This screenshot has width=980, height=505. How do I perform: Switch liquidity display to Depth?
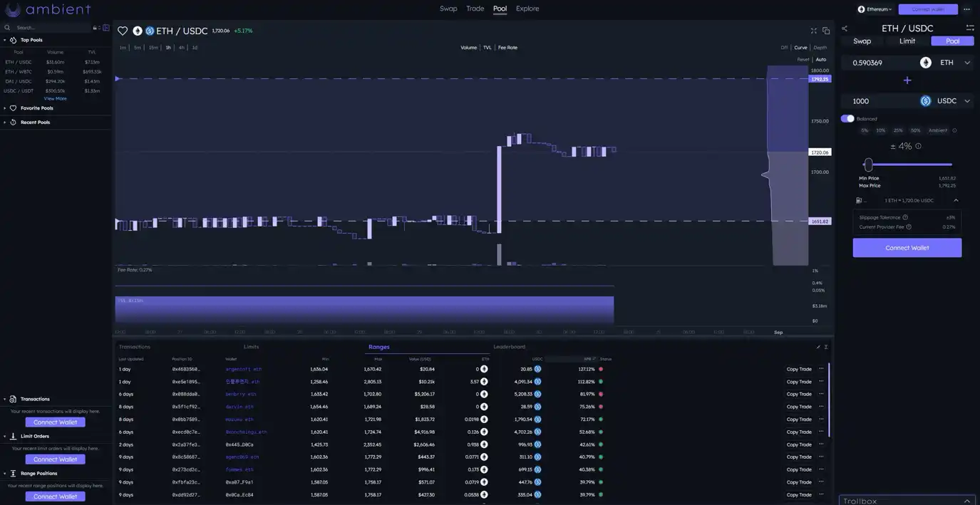tap(820, 48)
